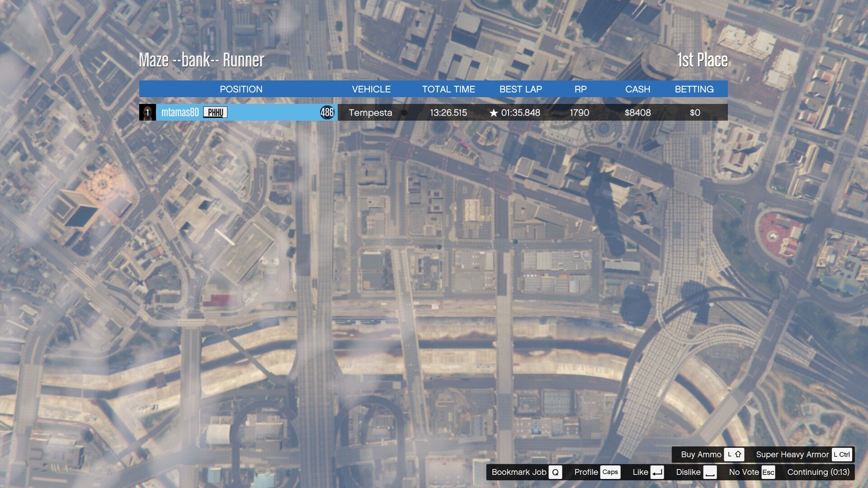The image size is (868, 488).
Task: Click the CASH column header
Action: (637, 89)
